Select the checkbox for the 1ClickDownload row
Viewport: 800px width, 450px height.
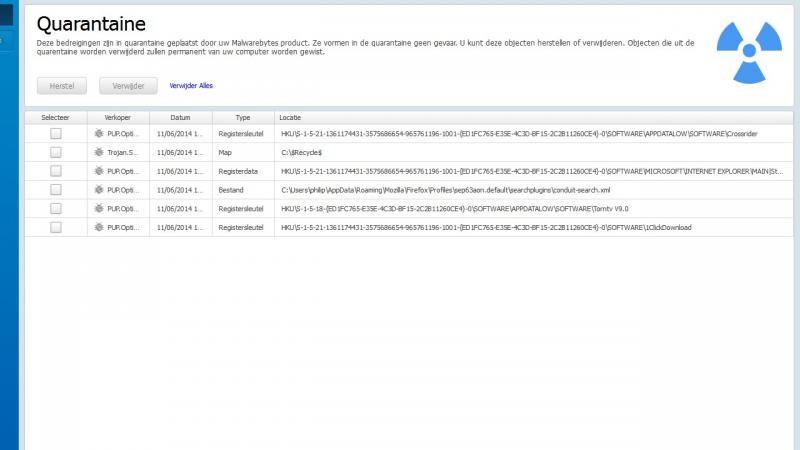(x=56, y=227)
